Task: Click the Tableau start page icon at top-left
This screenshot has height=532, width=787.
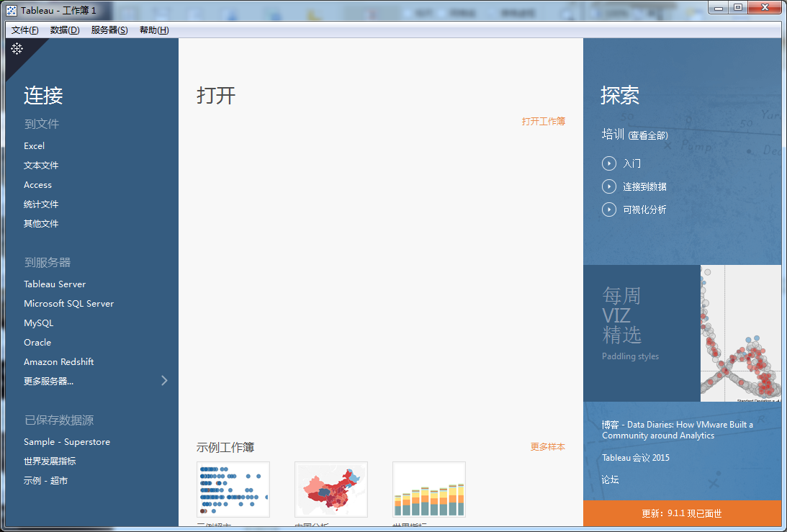Action: [17, 49]
